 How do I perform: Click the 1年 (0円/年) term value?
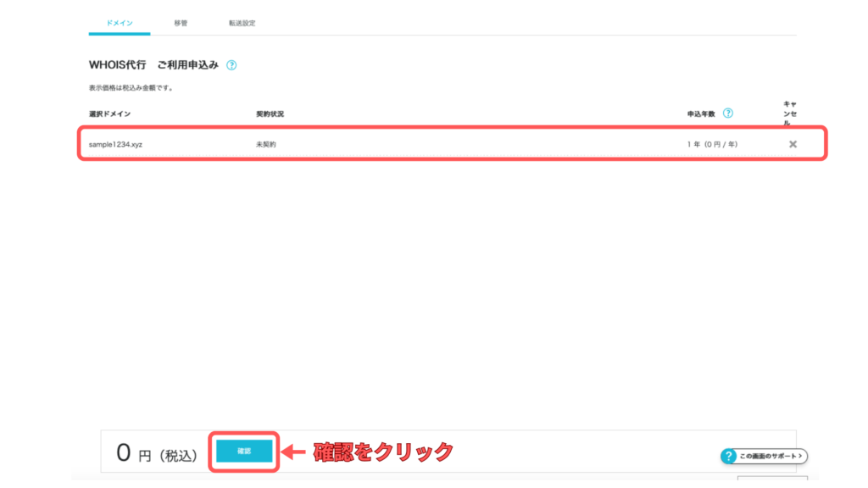(712, 144)
